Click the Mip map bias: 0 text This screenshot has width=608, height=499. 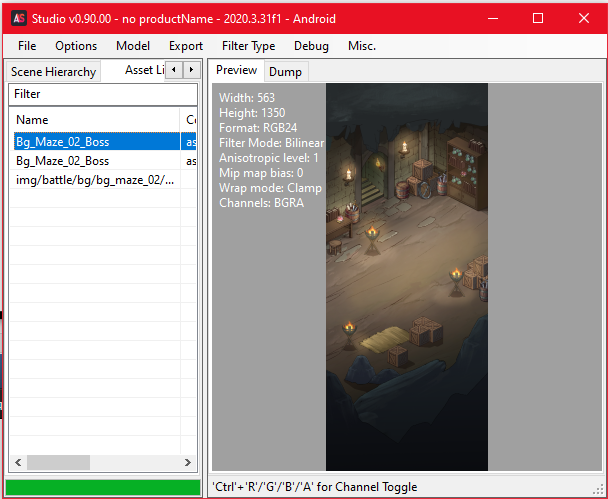pos(261,173)
